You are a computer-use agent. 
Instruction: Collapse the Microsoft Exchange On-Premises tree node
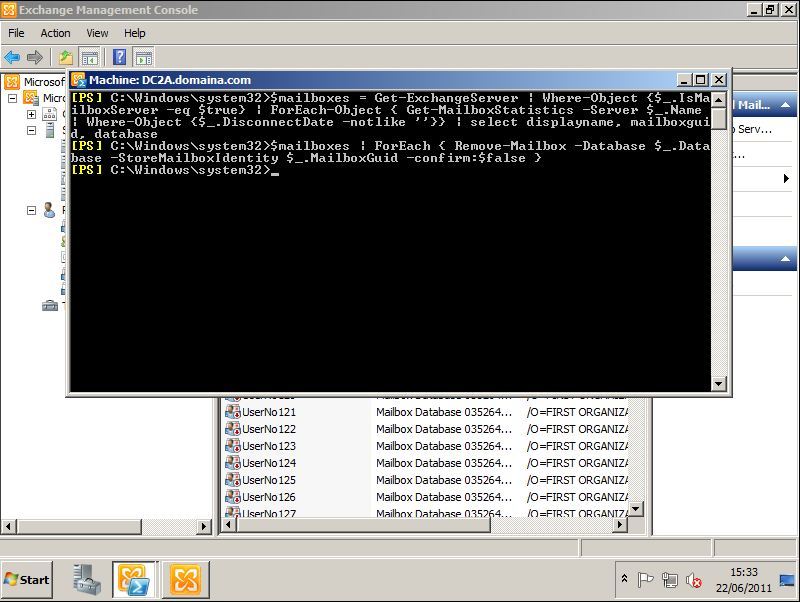(x=13, y=98)
